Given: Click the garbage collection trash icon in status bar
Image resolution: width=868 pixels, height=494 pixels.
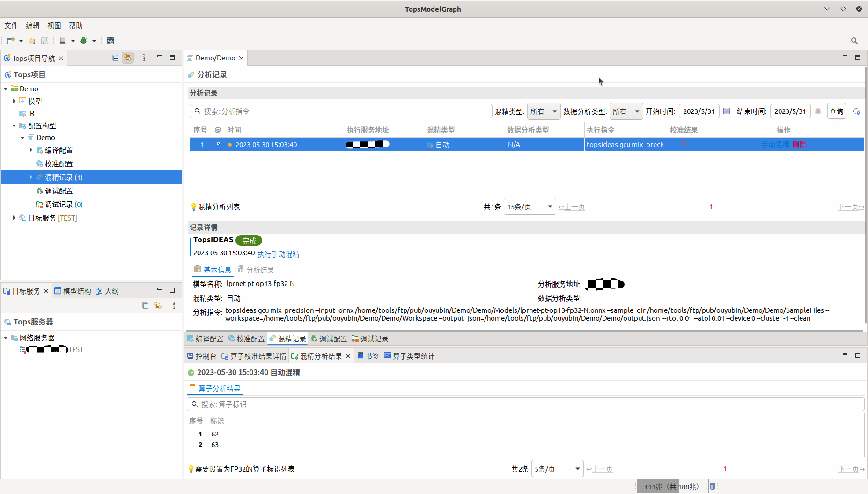Looking at the screenshot, I should click(x=713, y=487).
